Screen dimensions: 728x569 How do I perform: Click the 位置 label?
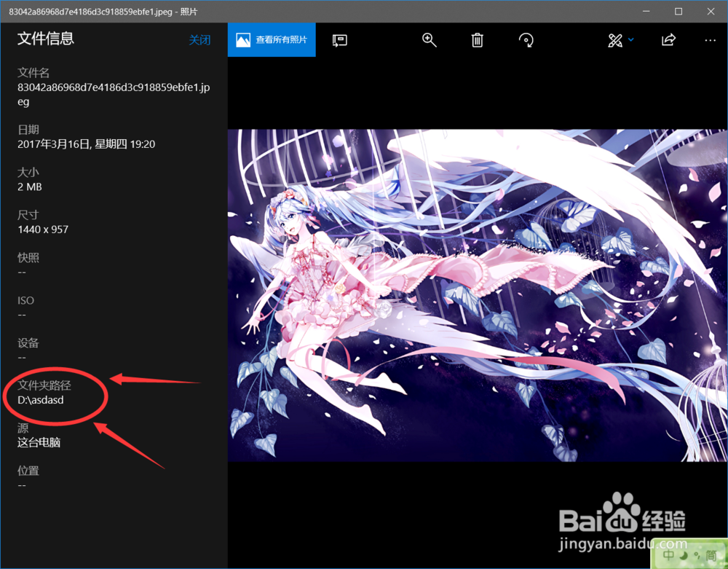[x=28, y=471]
